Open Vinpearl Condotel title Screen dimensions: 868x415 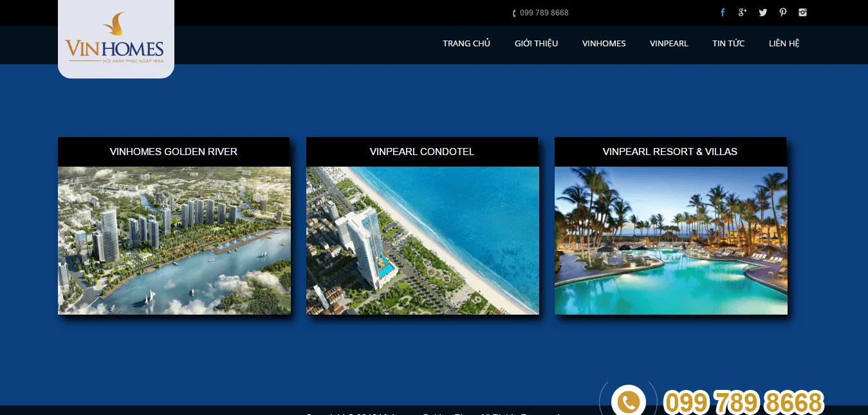[422, 152]
